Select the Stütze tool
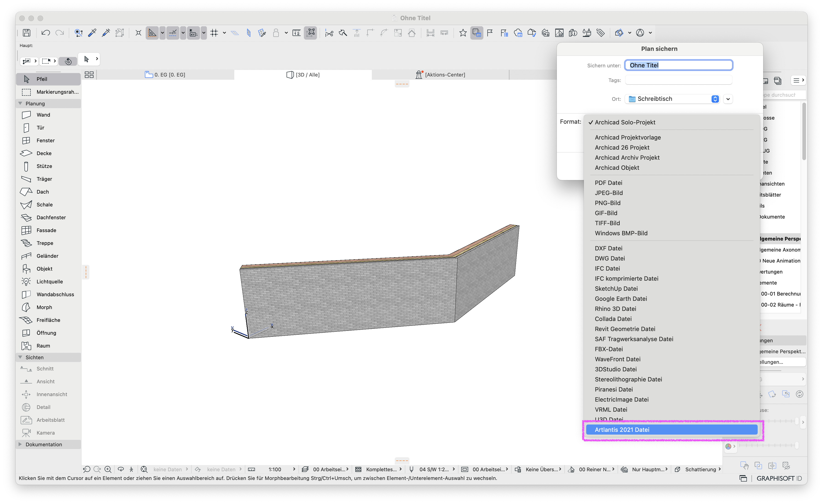The image size is (823, 504). click(x=48, y=166)
